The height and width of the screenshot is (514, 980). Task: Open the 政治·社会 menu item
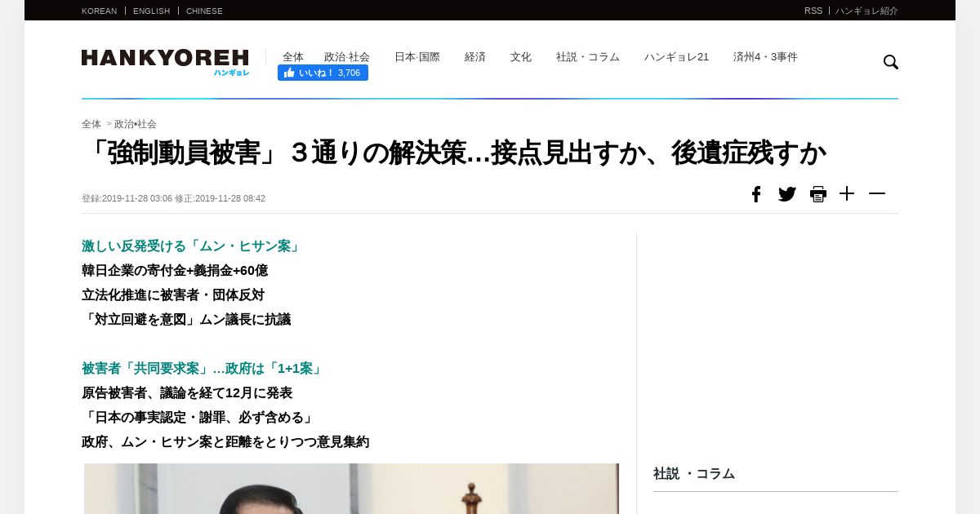pyautogui.click(x=347, y=56)
